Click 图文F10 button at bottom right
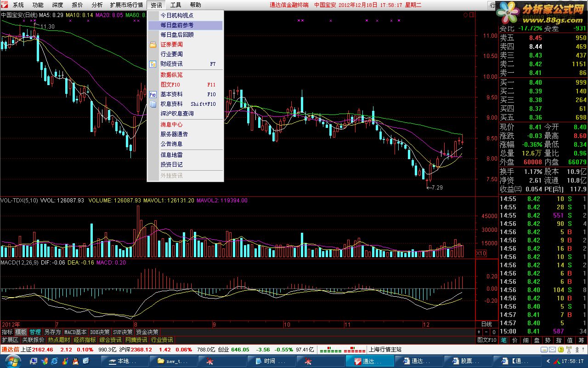The height and width of the screenshot is (368, 588). point(486,340)
